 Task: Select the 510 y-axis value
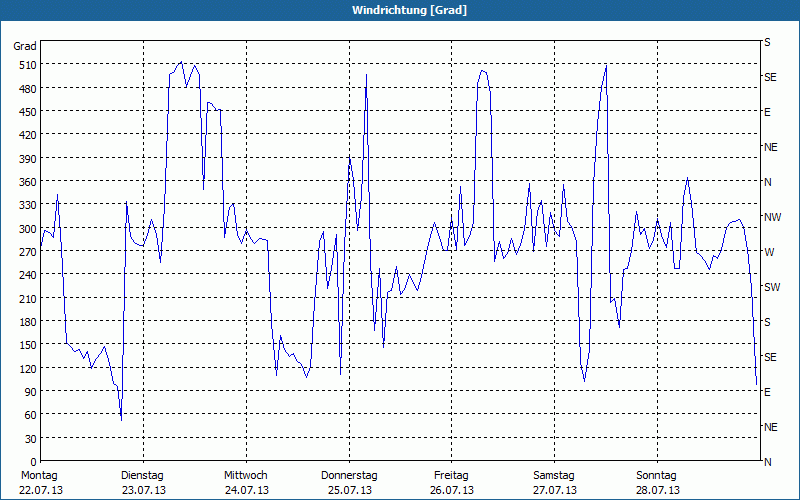coord(27,65)
